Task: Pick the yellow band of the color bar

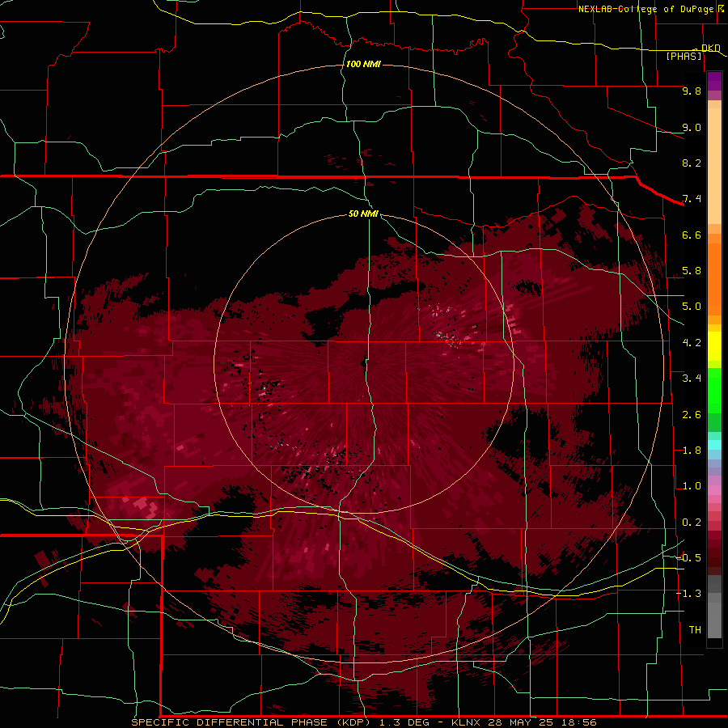Action: point(714,346)
